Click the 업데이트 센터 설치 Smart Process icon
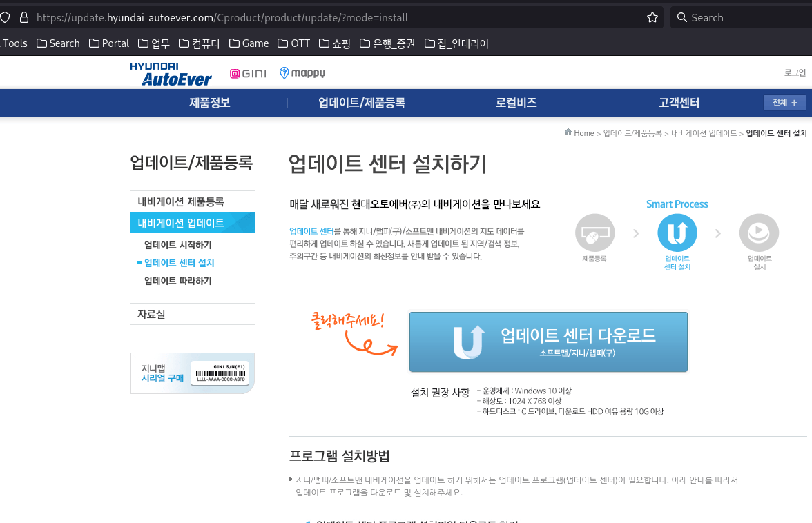 point(677,233)
